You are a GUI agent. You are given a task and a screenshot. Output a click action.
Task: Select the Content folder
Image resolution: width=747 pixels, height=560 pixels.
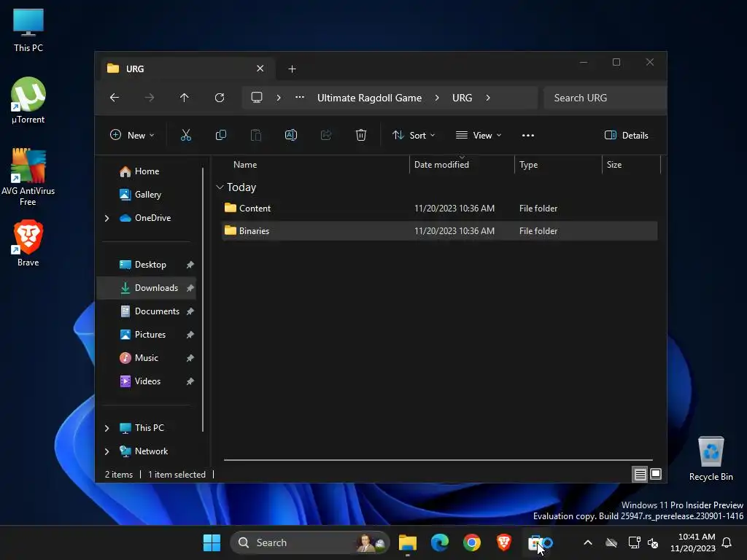(x=439, y=209)
